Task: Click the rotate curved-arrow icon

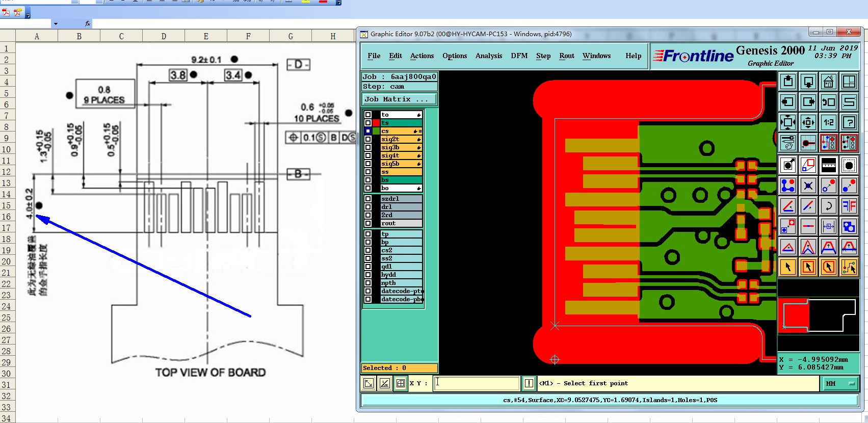Action: pos(828,206)
